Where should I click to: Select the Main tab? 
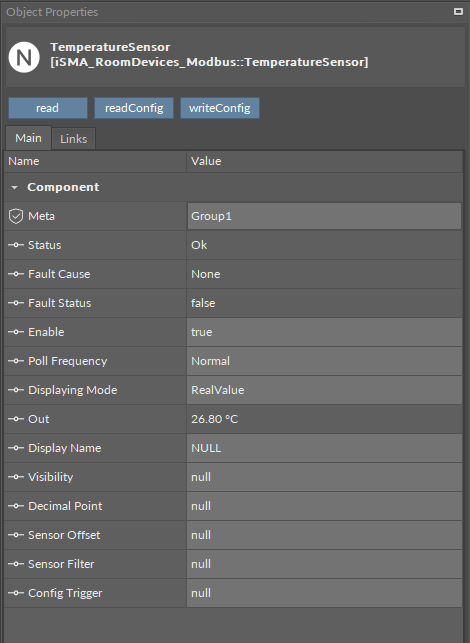28,138
